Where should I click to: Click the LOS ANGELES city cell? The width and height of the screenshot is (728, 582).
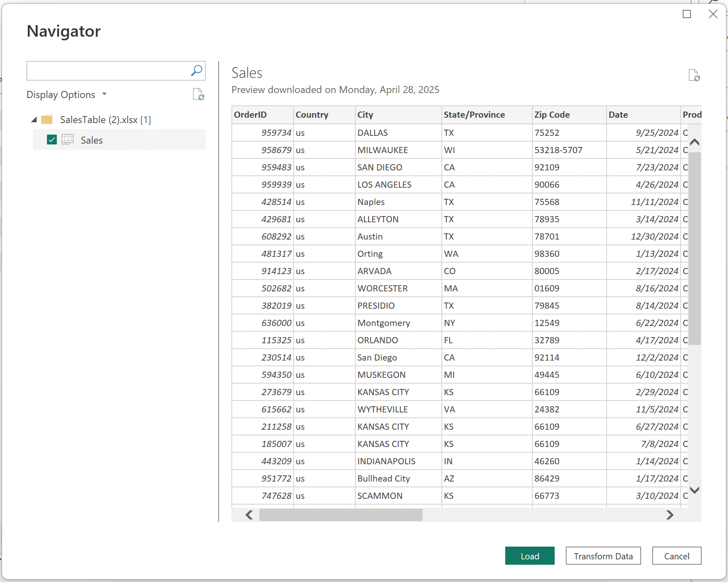(x=399, y=185)
